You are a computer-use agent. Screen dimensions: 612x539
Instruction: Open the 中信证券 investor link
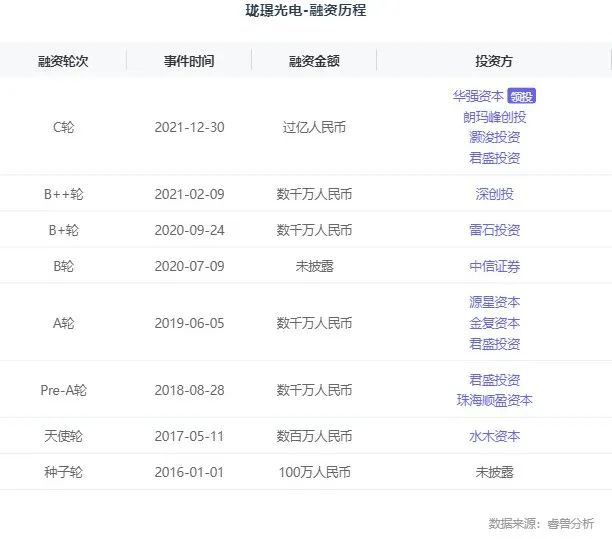coord(494,266)
